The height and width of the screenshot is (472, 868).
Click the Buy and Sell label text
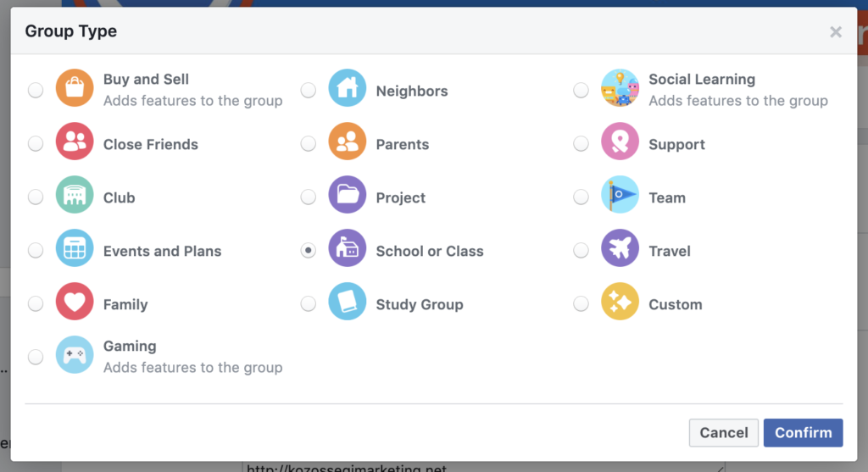[x=146, y=79]
